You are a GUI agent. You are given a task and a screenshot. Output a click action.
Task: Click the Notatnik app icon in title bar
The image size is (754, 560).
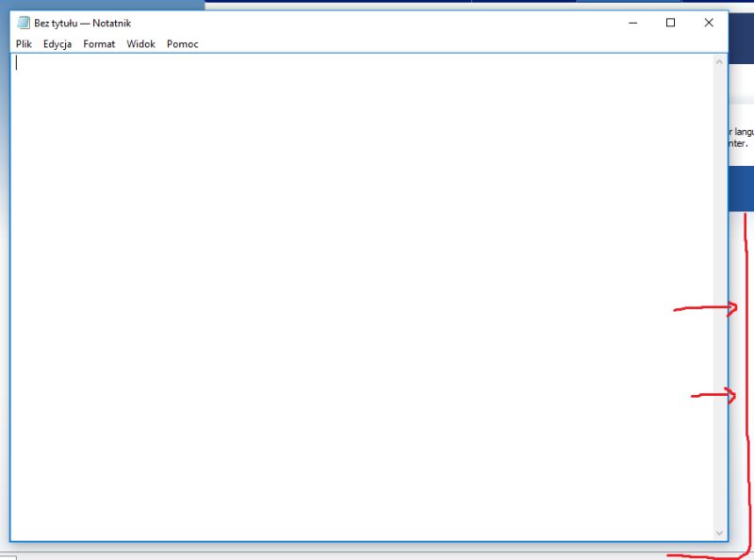coord(23,23)
